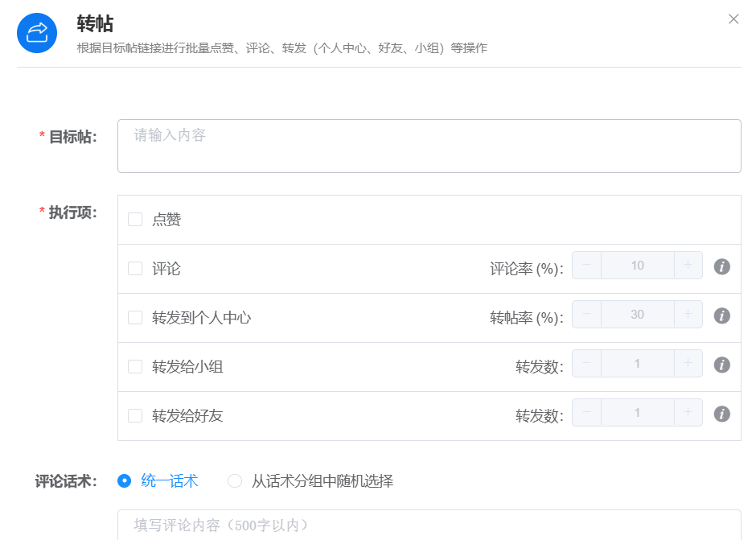Click 转发数 value field in 转发给小组 row

[x=638, y=364]
